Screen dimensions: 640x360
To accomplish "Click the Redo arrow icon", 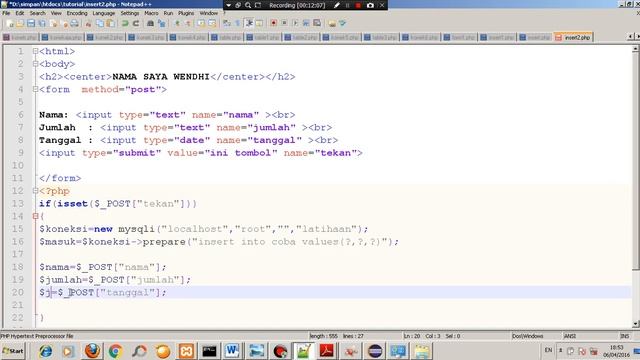I will coord(136,23).
